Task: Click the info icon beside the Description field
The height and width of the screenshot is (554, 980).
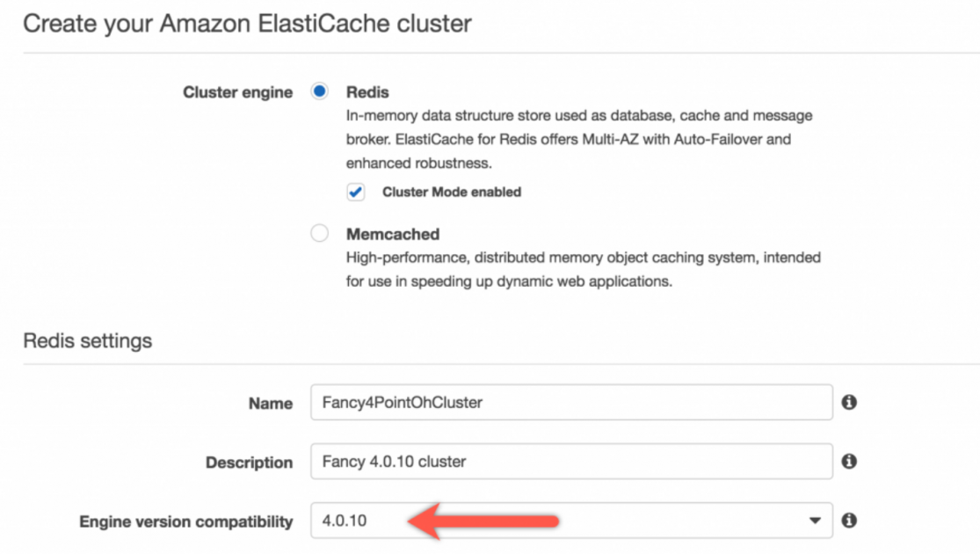Action: [849, 462]
